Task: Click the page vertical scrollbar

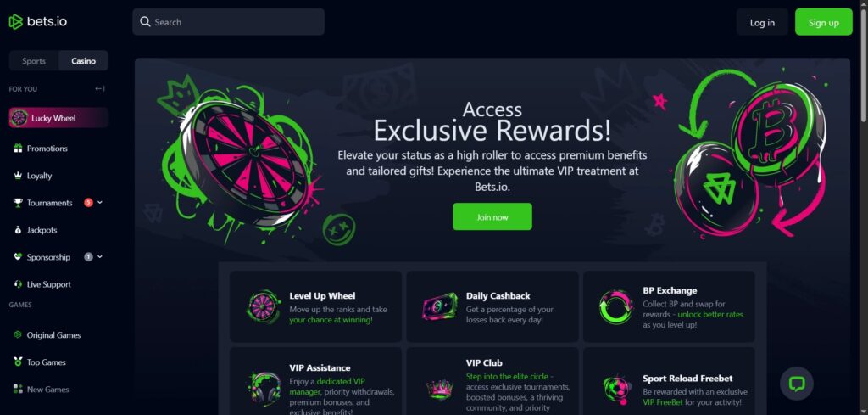Action: tap(863, 61)
